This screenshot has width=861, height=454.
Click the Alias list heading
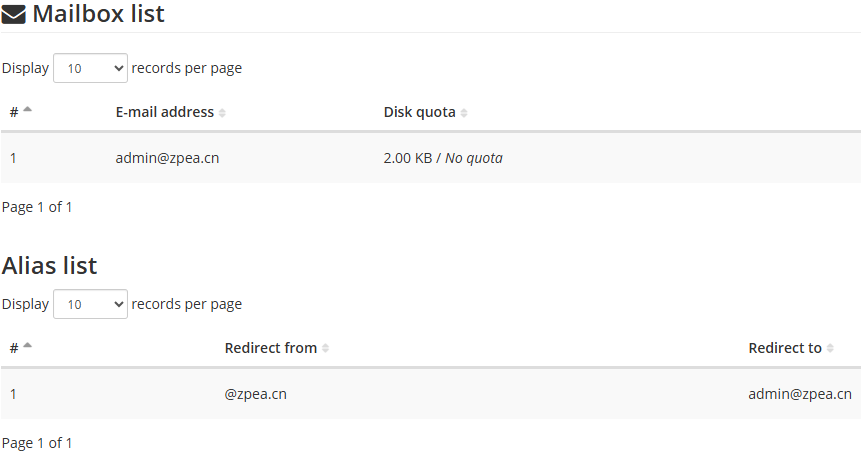pos(49,266)
